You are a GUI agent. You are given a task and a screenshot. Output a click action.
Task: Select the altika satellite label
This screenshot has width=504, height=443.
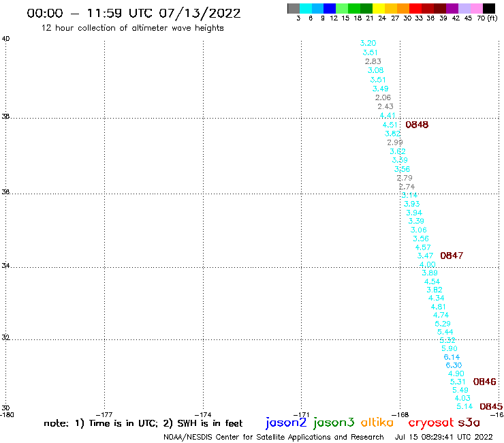377,423
